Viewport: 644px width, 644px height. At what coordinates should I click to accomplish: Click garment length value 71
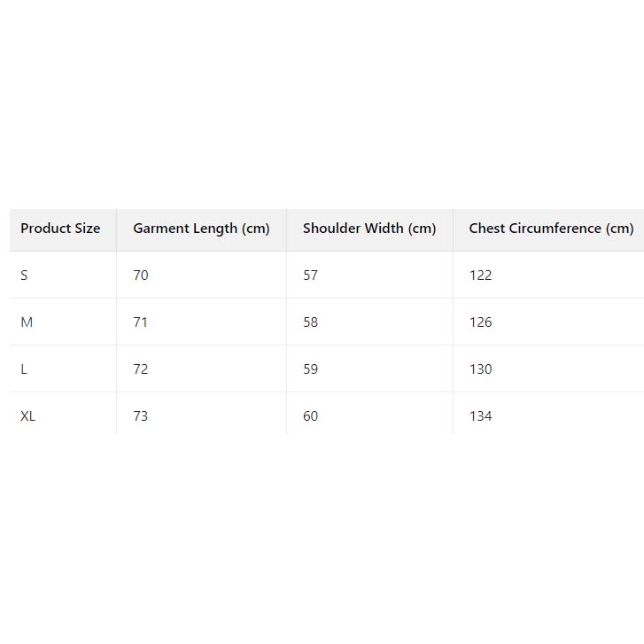click(141, 322)
